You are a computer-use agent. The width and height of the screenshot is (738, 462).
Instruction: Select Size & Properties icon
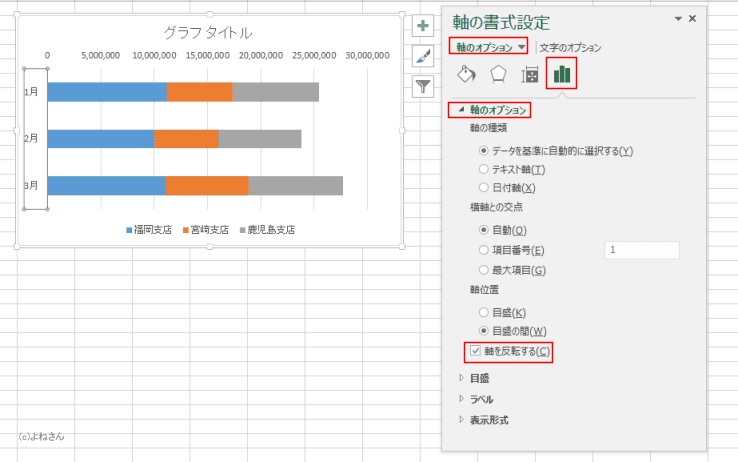(529, 75)
